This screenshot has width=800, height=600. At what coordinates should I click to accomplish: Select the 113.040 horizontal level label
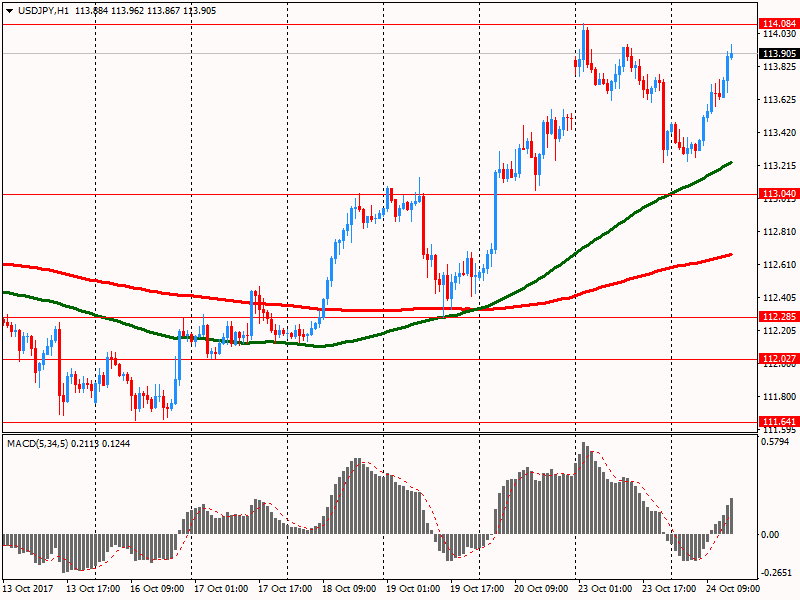779,194
